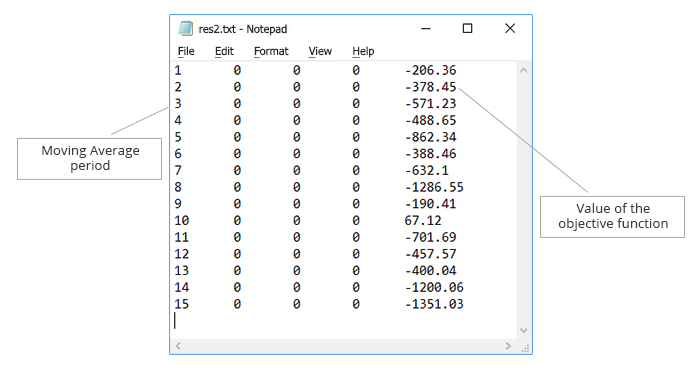Open the View menu
The image size is (700, 366).
click(x=320, y=51)
